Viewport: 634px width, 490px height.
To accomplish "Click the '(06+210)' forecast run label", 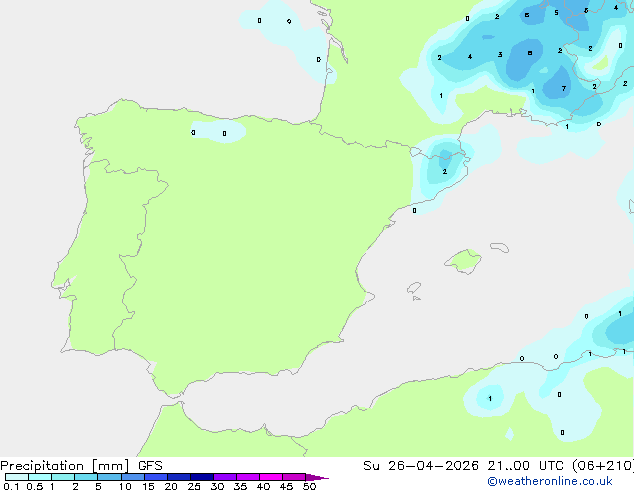I will [603, 466].
